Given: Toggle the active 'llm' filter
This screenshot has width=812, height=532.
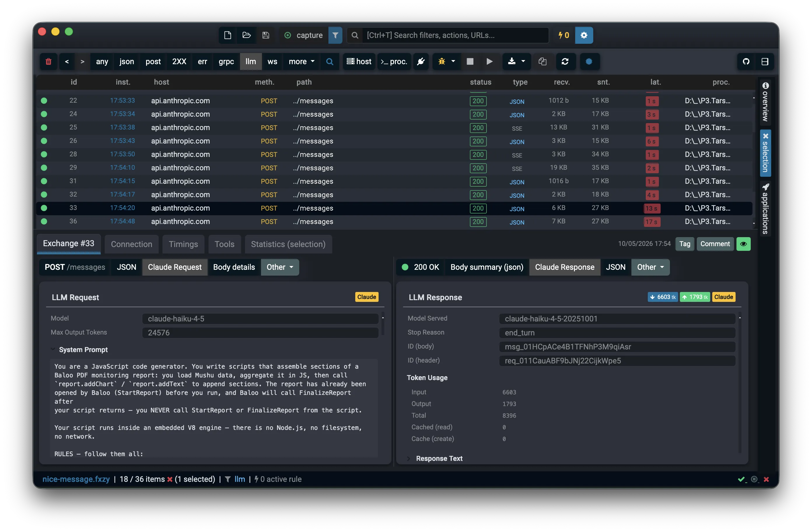Looking at the screenshot, I should [251, 62].
